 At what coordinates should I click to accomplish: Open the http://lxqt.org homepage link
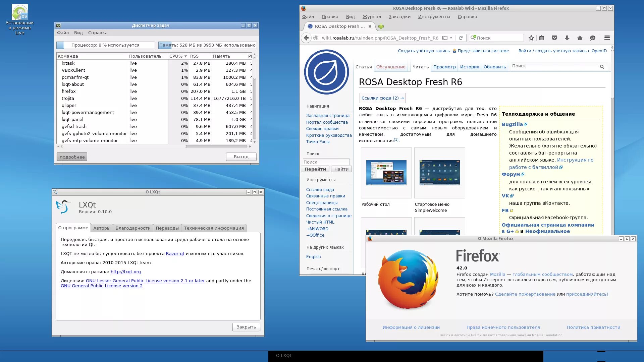[125, 272]
